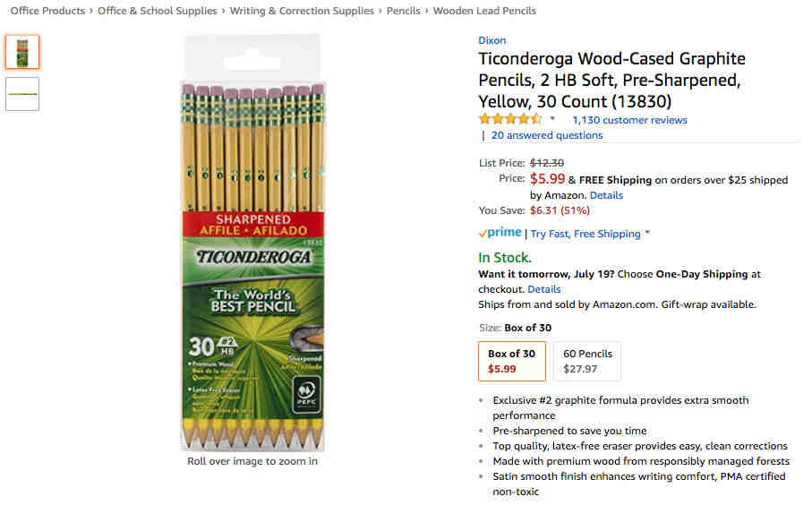Choose the Box of 30 size option
The width and height of the screenshot is (812, 505).
tap(512, 361)
